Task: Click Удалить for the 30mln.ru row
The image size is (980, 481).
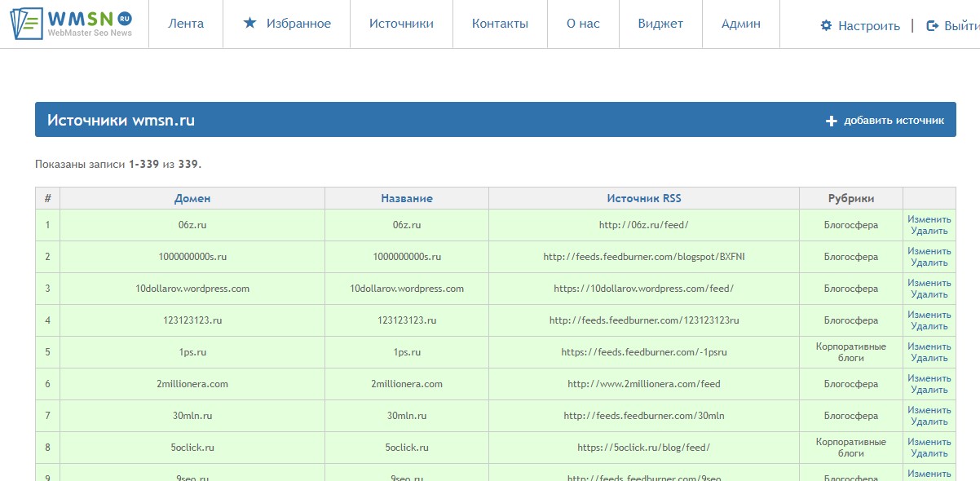Action: click(929, 421)
